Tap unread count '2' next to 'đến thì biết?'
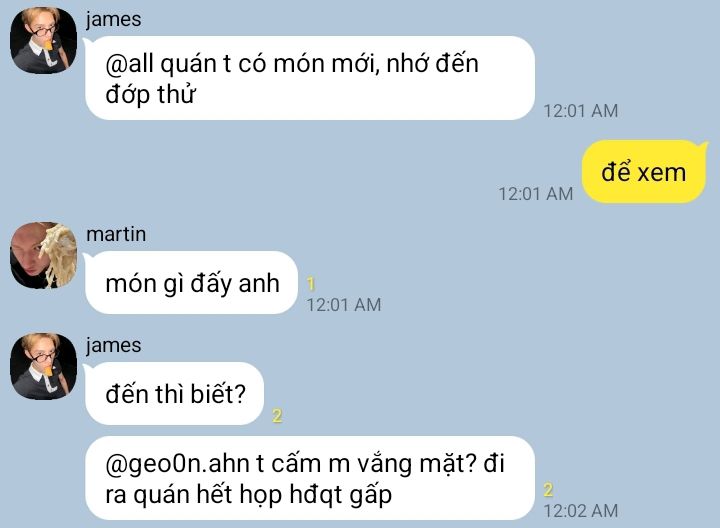The height and width of the screenshot is (528, 720). [x=277, y=416]
